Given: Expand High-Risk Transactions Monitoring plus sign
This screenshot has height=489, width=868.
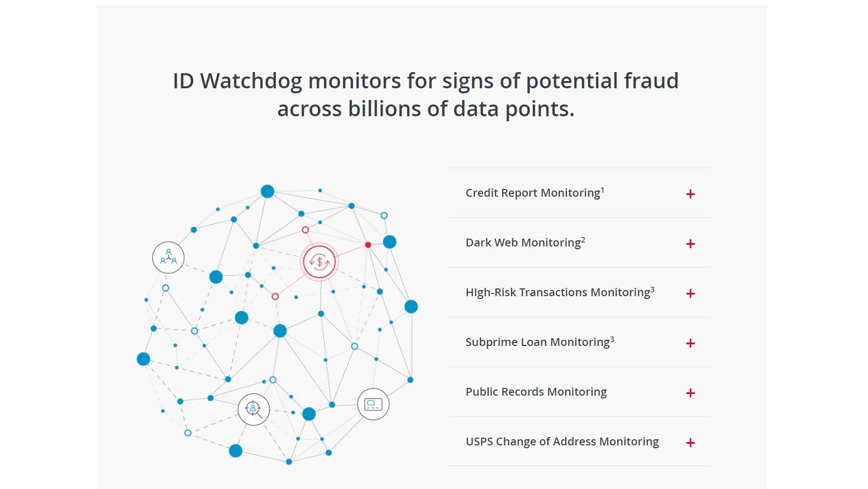Looking at the screenshot, I should pos(690,293).
